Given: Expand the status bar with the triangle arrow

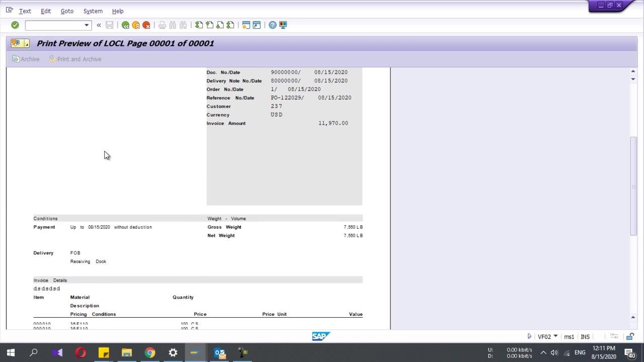Looking at the screenshot, I should (x=529, y=336).
